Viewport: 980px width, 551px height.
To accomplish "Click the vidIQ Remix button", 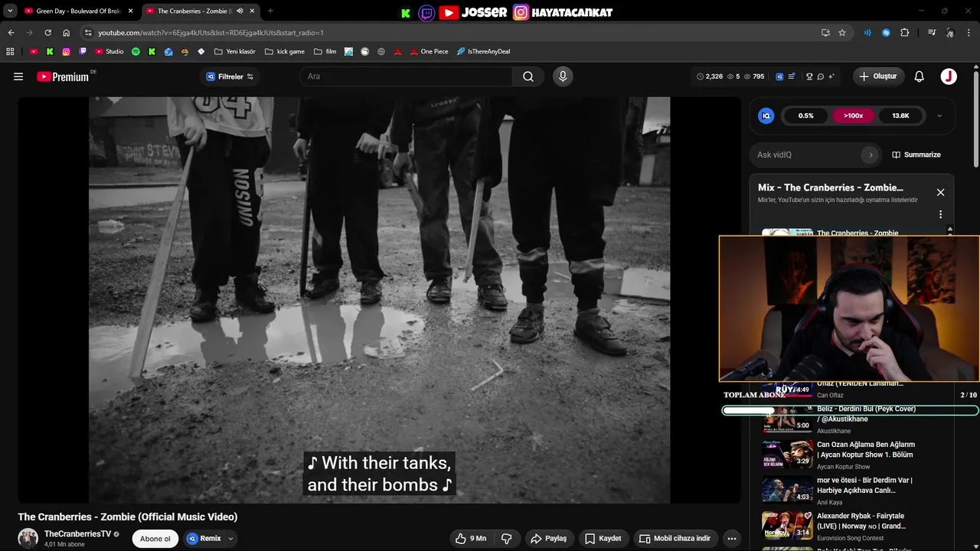I will point(204,539).
